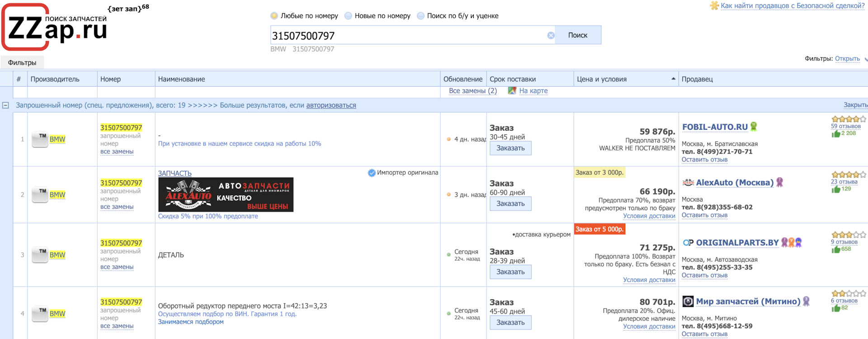Image resolution: width=868 pixels, height=339 pixels.
Task: Open the На карте map link
Action: (533, 91)
